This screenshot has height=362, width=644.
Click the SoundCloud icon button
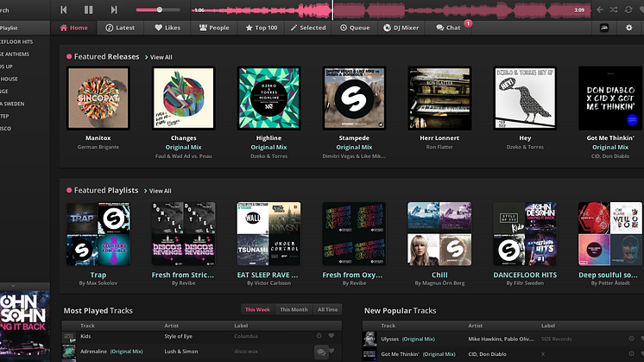coord(604,28)
